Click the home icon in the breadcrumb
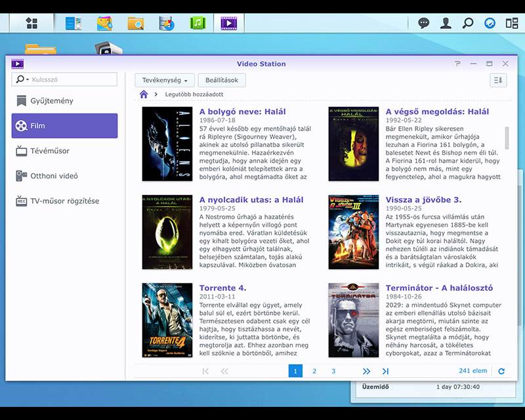This screenshot has width=525, height=420. [144, 94]
